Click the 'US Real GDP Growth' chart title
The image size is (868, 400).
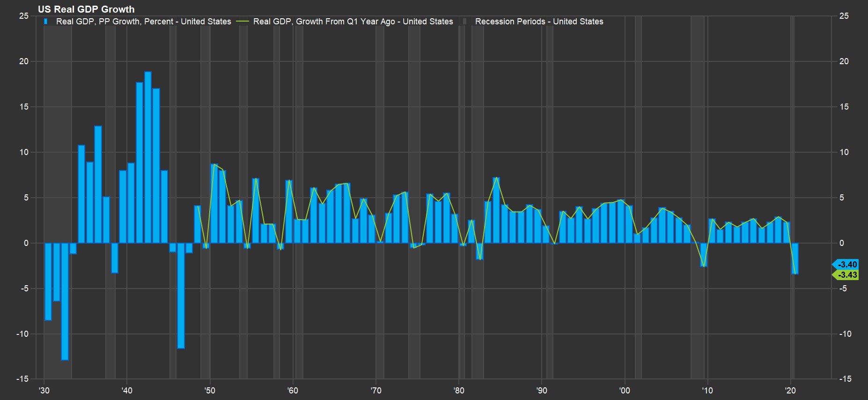pos(86,9)
